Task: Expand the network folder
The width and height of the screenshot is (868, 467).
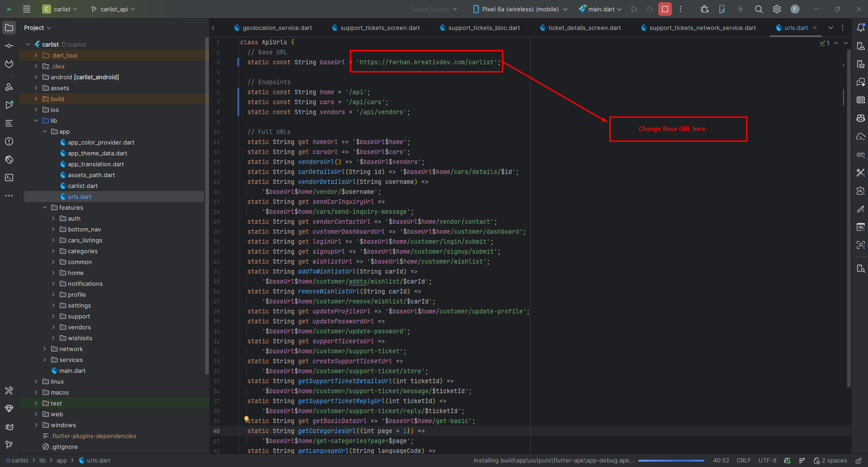Action: click(45, 349)
